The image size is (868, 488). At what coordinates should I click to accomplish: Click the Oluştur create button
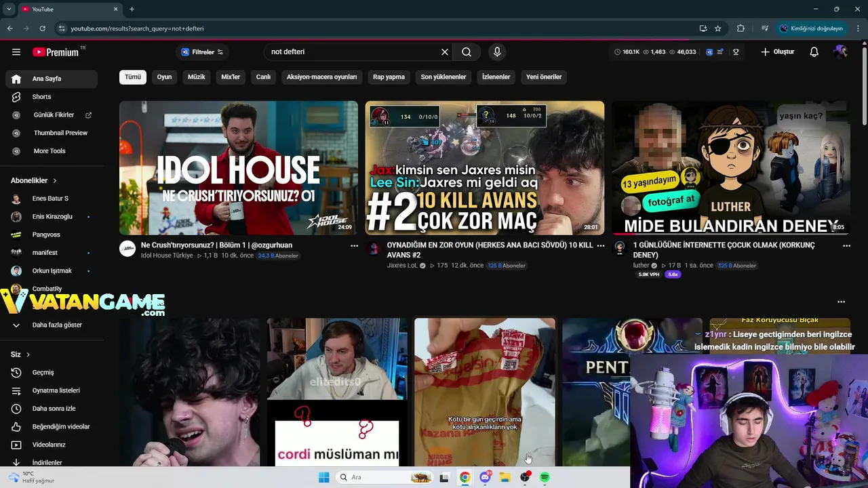[777, 52]
